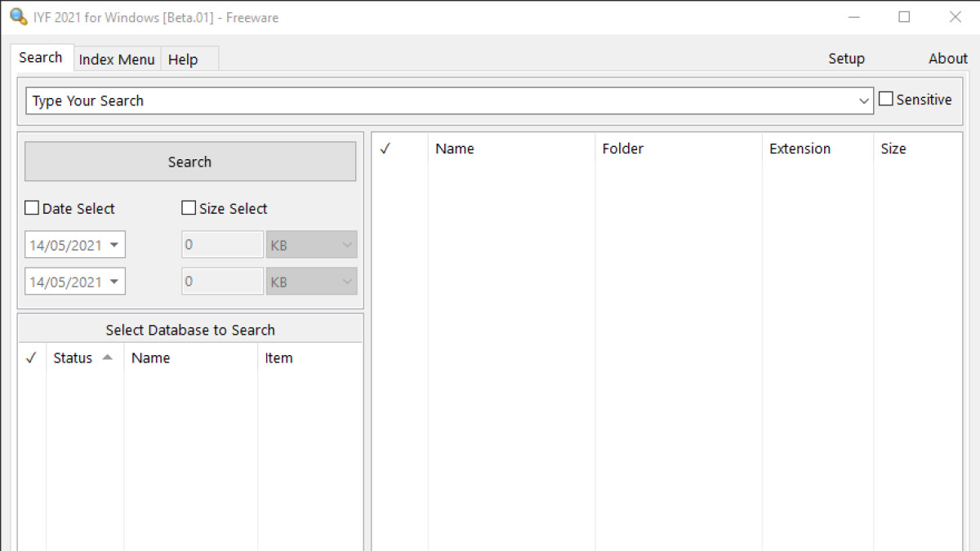Open the second date picker dropdown

coord(114,282)
